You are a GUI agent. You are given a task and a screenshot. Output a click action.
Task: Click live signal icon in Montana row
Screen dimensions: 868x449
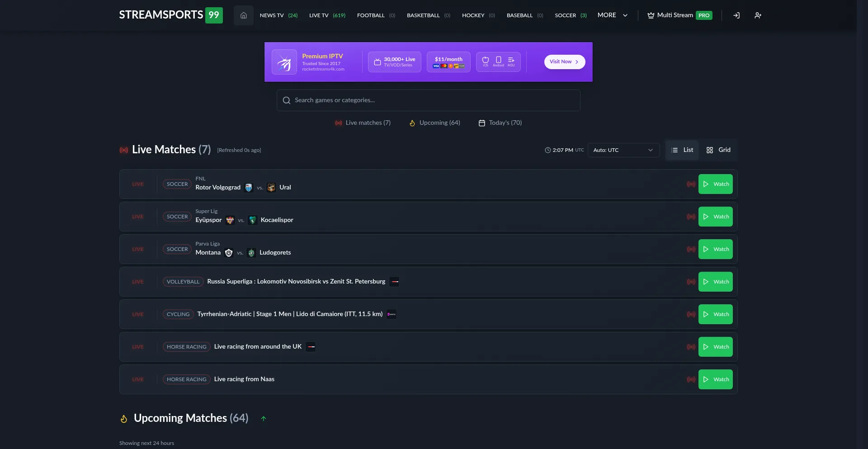pos(691,249)
